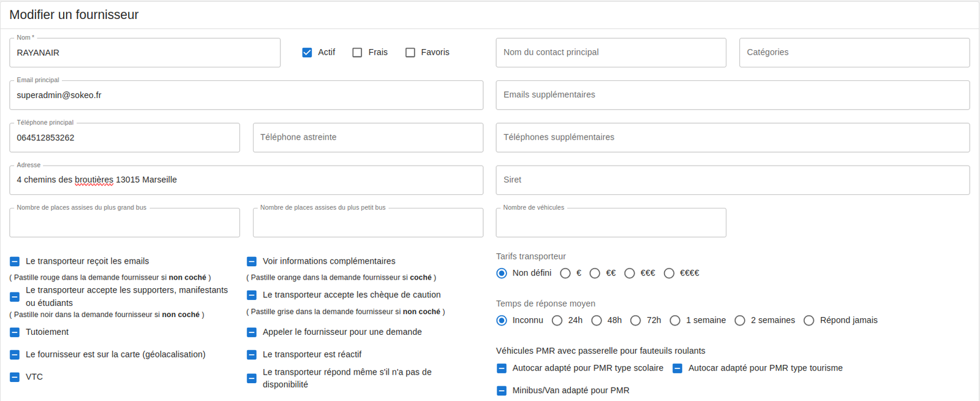Uncheck the Actif checkbox
The width and height of the screenshot is (980, 401).
point(307,53)
